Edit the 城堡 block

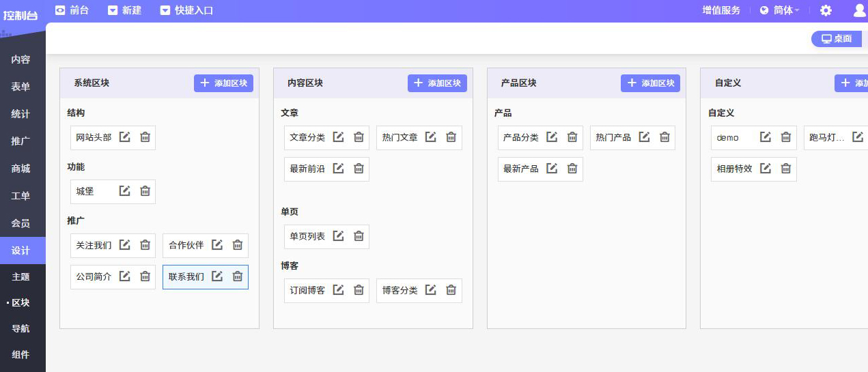pos(124,190)
